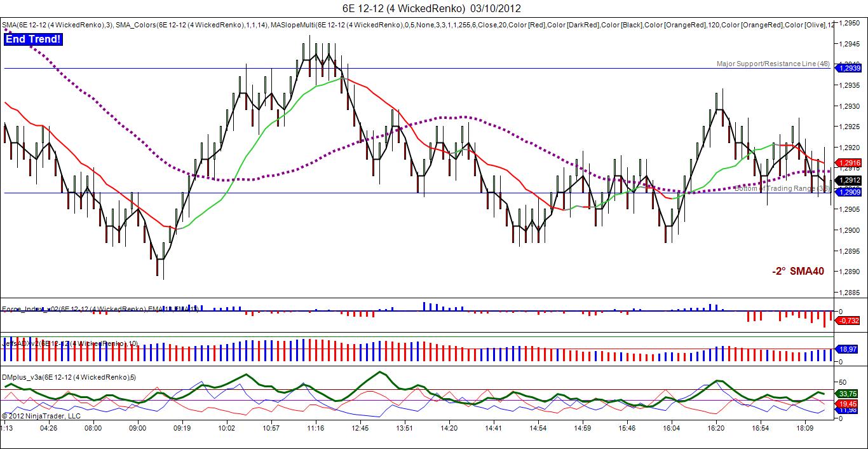Click the 11:16 time axis label
Image resolution: width=868 pixels, height=449 pixels.
click(x=316, y=428)
